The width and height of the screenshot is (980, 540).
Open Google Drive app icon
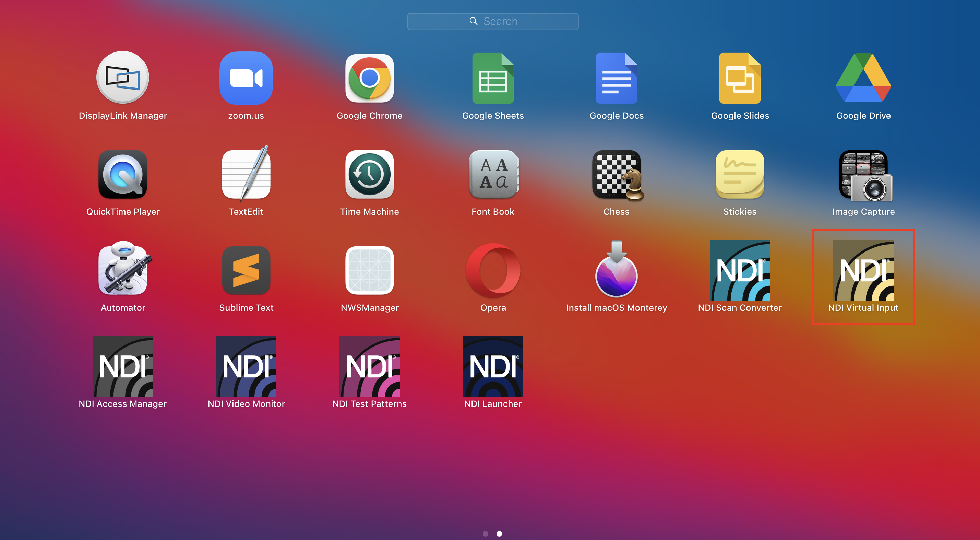click(863, 78)
